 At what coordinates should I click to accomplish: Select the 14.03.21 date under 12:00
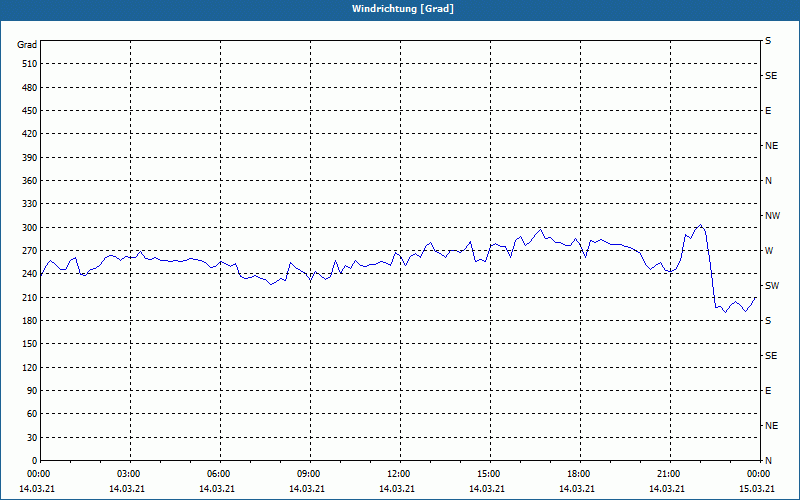(396, 488)
